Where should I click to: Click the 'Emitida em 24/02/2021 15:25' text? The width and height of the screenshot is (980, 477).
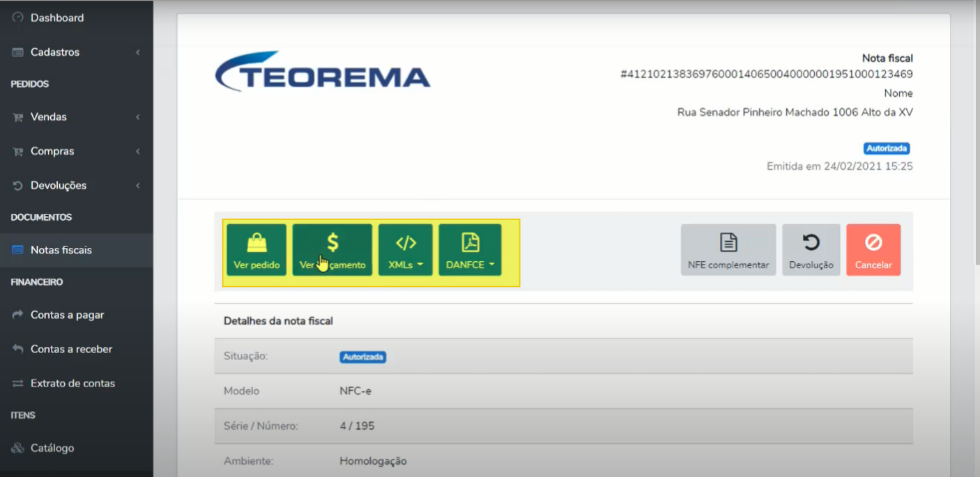[x=840, y=166]
